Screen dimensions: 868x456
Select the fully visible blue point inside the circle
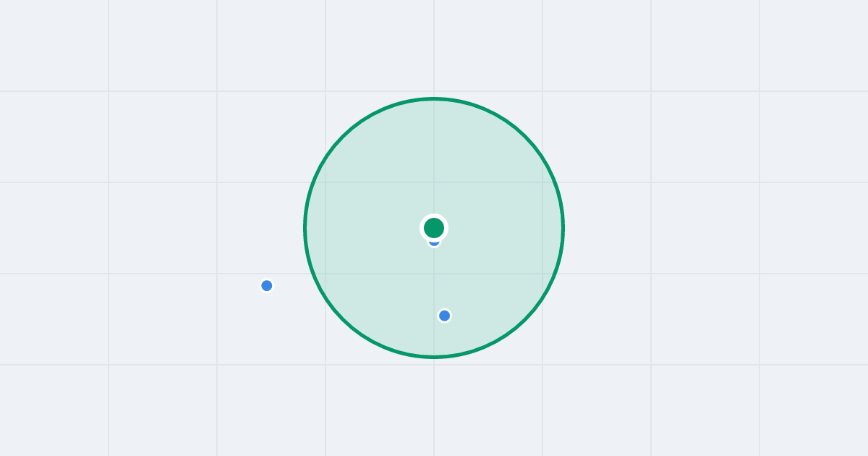445,316
